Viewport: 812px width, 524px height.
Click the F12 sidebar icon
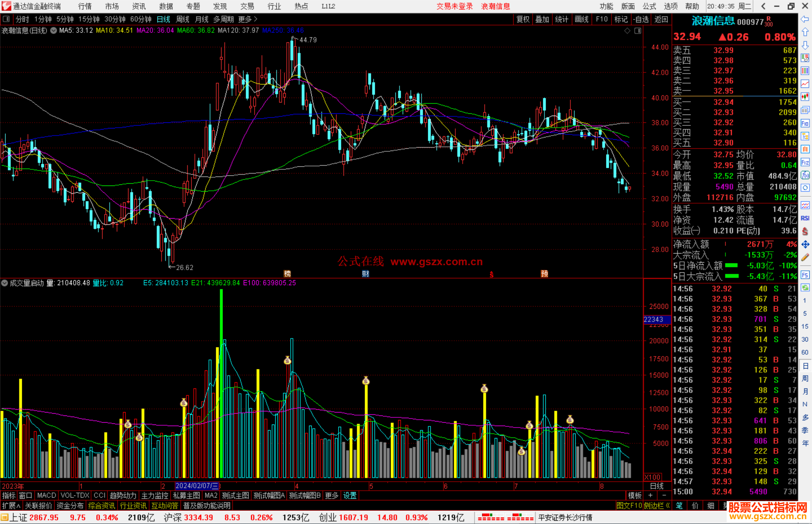(x=805, y=162)
